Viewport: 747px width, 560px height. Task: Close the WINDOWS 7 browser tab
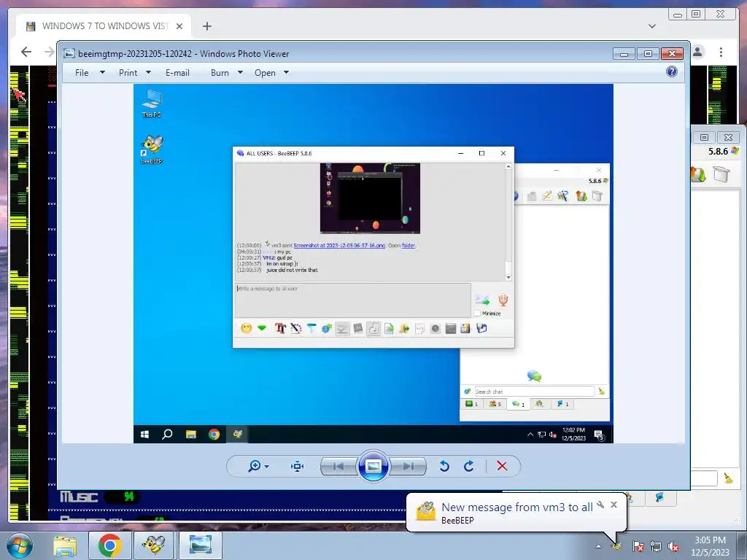[x=179, y=26]
